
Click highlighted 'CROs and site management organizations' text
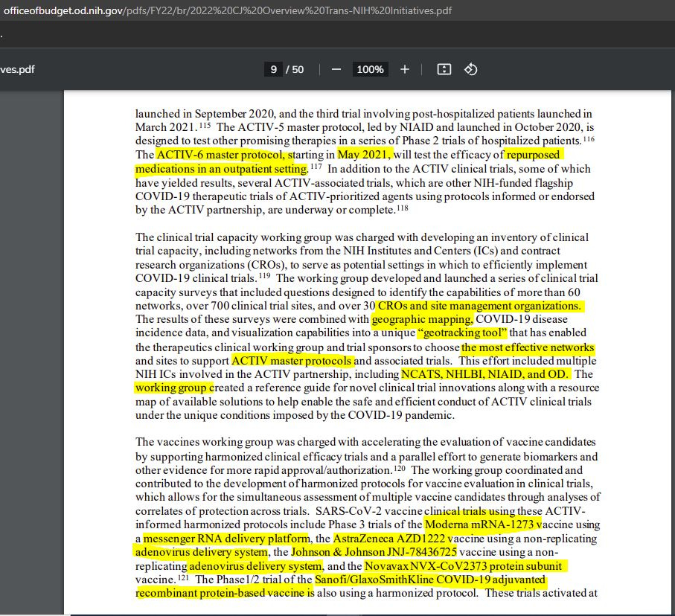[479, 306]
